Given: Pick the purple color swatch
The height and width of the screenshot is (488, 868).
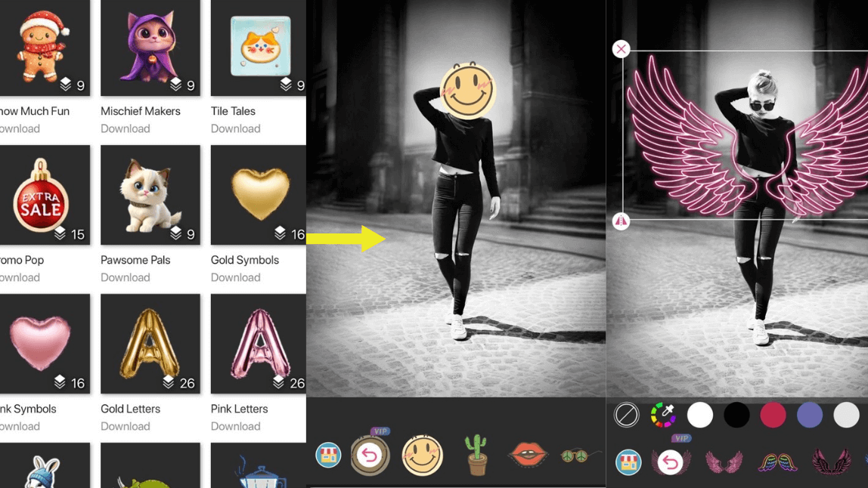Looking at the screenshot, I should pyautogui.click(x=809, y=415).
